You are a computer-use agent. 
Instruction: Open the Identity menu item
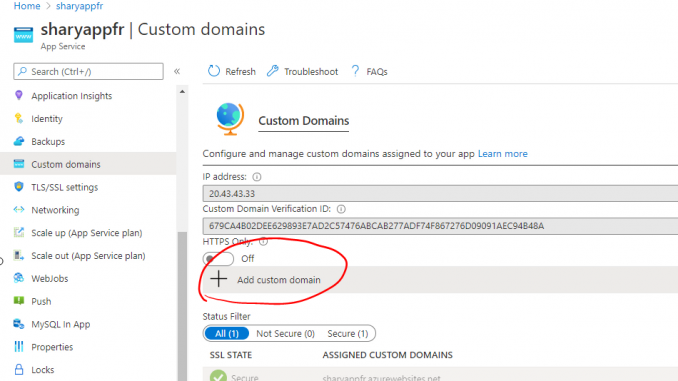click(47, 118)
